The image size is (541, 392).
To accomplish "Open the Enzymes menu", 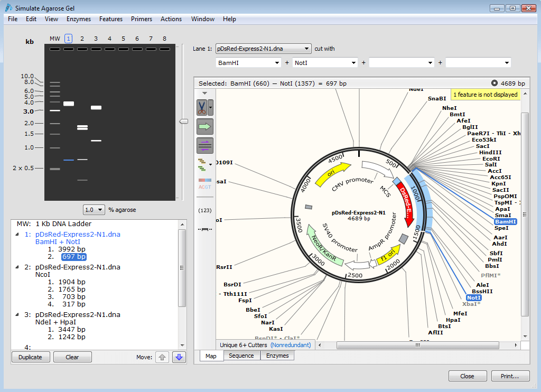I will coord(78,19).
